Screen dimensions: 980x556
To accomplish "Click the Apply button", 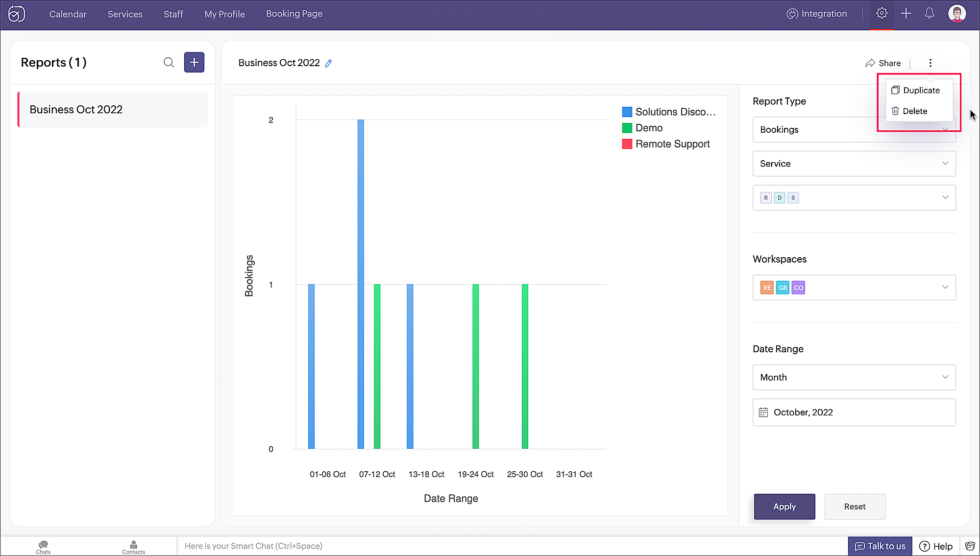I will coord(784,507).
